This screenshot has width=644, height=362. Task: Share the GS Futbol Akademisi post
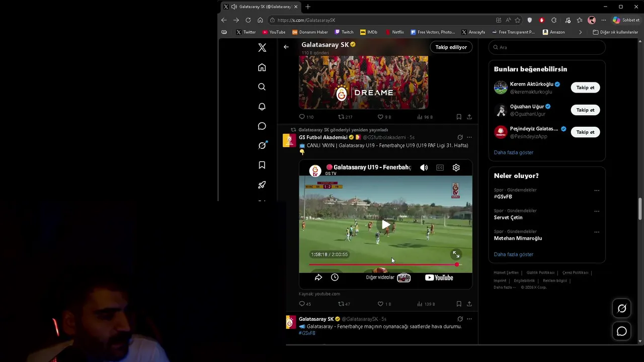(x=469, y=304)
